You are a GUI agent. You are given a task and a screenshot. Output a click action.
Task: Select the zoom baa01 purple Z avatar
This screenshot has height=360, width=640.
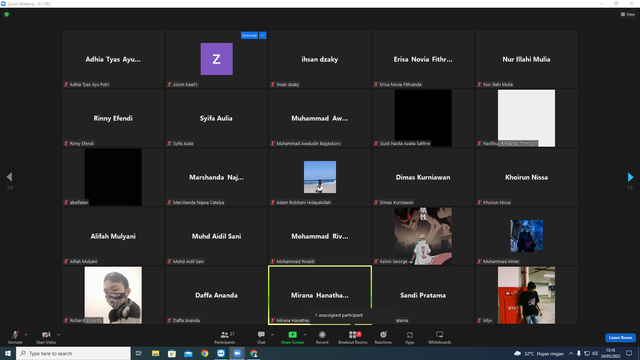tap(217, 59)
